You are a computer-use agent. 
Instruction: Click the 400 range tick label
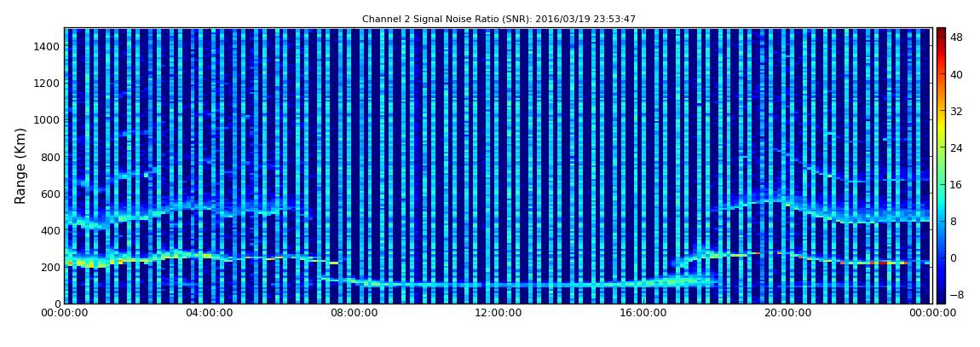(50, 231)
